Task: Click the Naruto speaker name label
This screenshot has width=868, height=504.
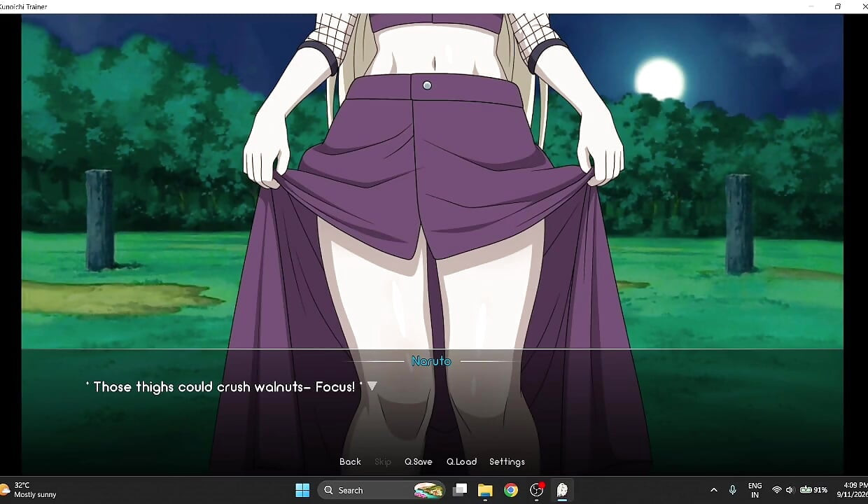Action: coord(431,361)
